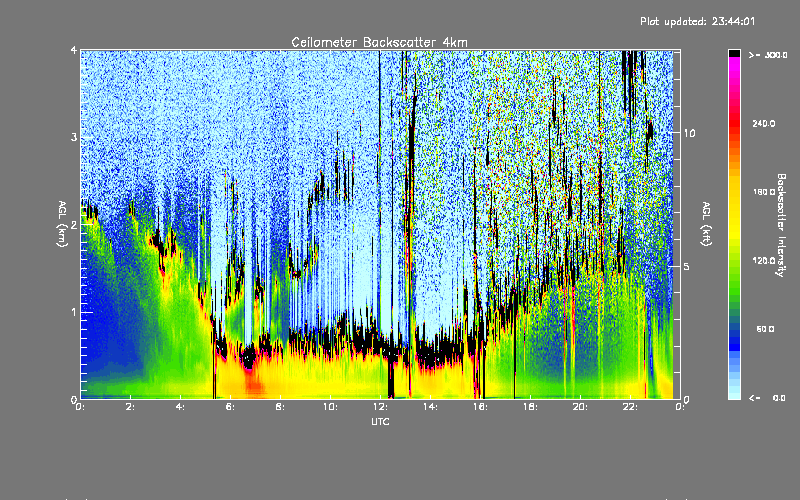This screenshot has width=800, height=500.
Task: Click the "Backscatter Intensity" colorbar label
Action: (x=781, y=225)
